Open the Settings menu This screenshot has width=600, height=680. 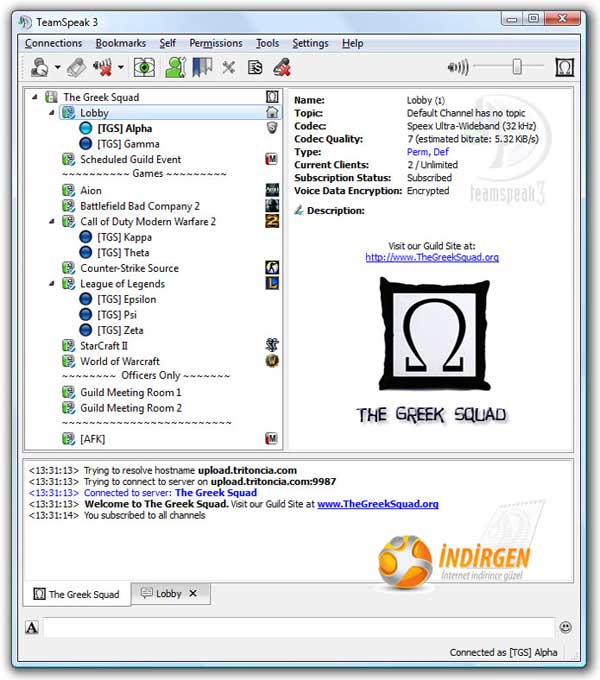click(310, 43)
